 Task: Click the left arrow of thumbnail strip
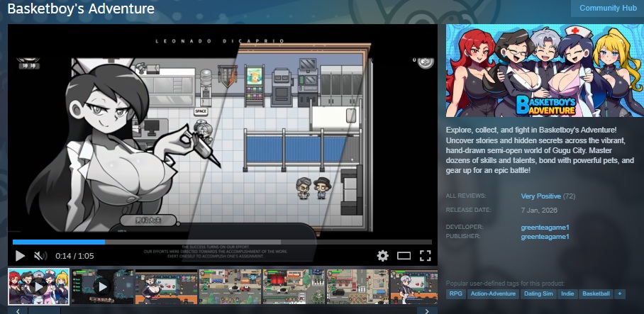coord(18,310)
